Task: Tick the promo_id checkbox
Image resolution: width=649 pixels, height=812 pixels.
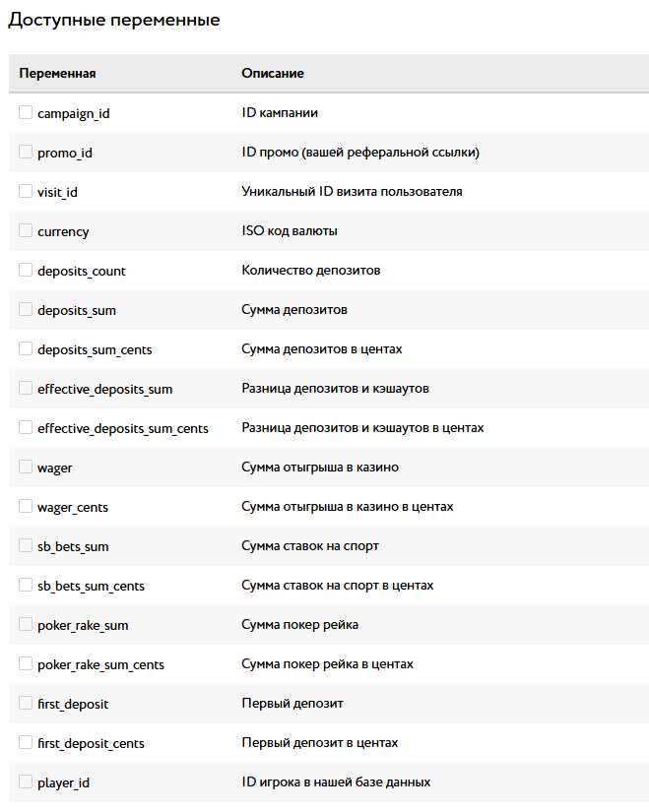Action: click(x=26, y=152)
